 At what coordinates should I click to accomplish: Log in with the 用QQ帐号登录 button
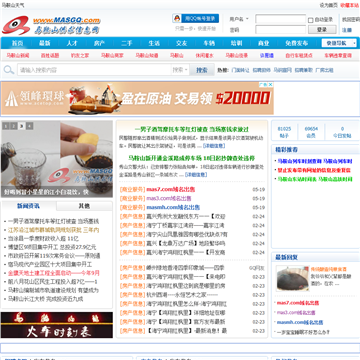click(196, 18)
